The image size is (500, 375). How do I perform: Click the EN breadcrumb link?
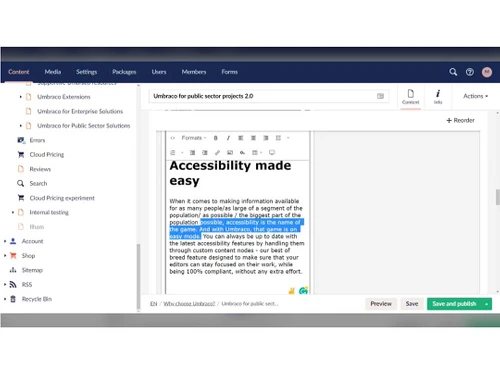153,304
